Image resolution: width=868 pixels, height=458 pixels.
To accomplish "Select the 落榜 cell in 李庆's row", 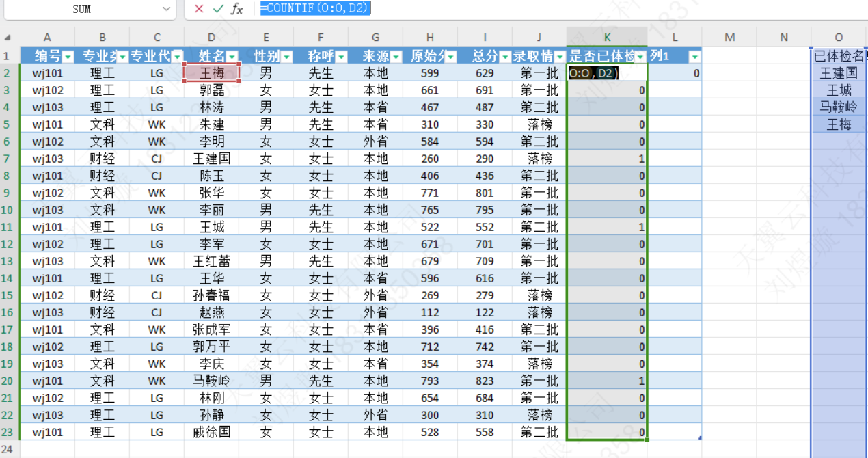I will coord(539,364).
